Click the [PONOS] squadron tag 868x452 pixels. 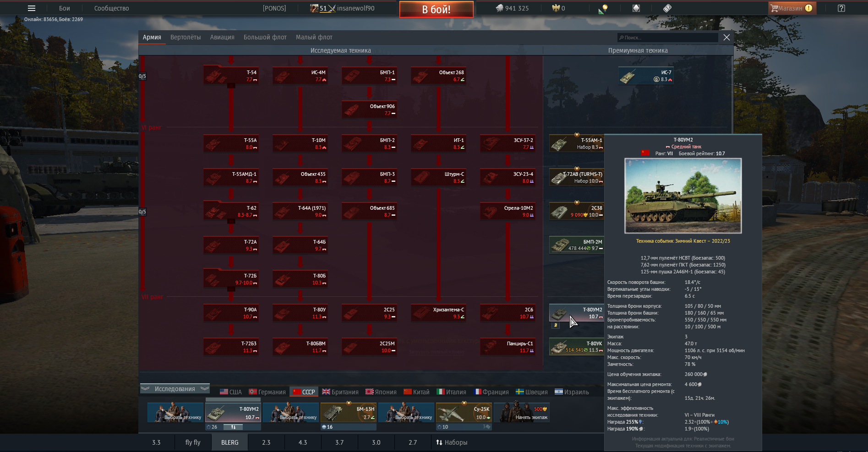(x=274, y=8)
